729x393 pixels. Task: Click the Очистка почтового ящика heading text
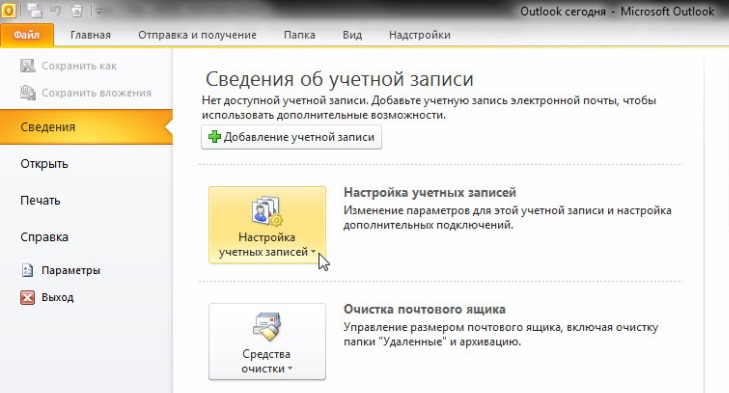click(424, 309)
